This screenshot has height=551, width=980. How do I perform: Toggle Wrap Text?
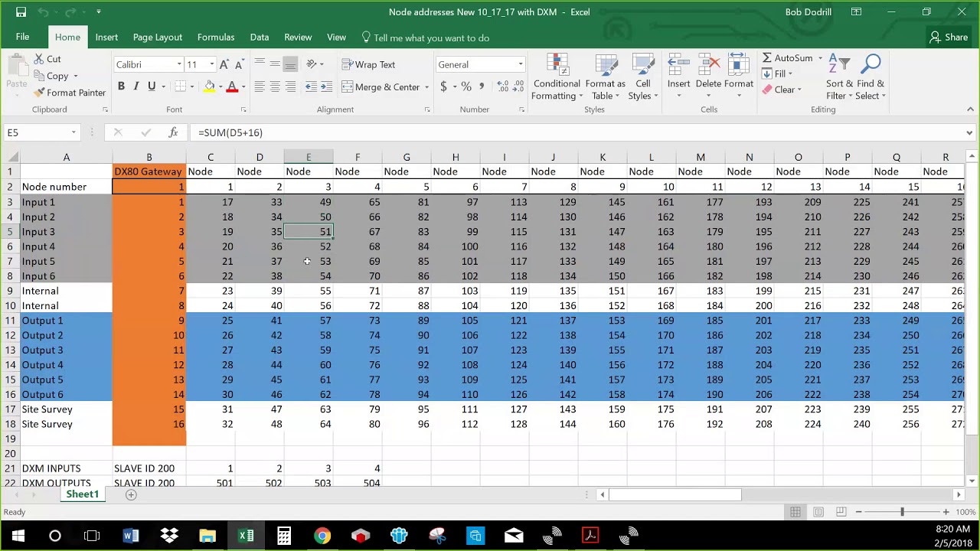pos(368,65)
